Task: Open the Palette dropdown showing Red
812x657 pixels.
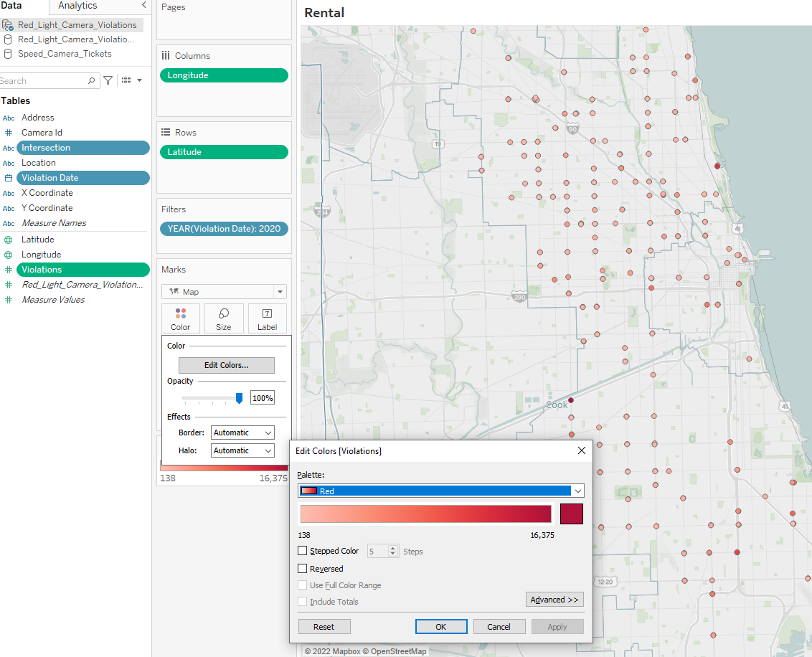Action: click(x=441, y=491)
